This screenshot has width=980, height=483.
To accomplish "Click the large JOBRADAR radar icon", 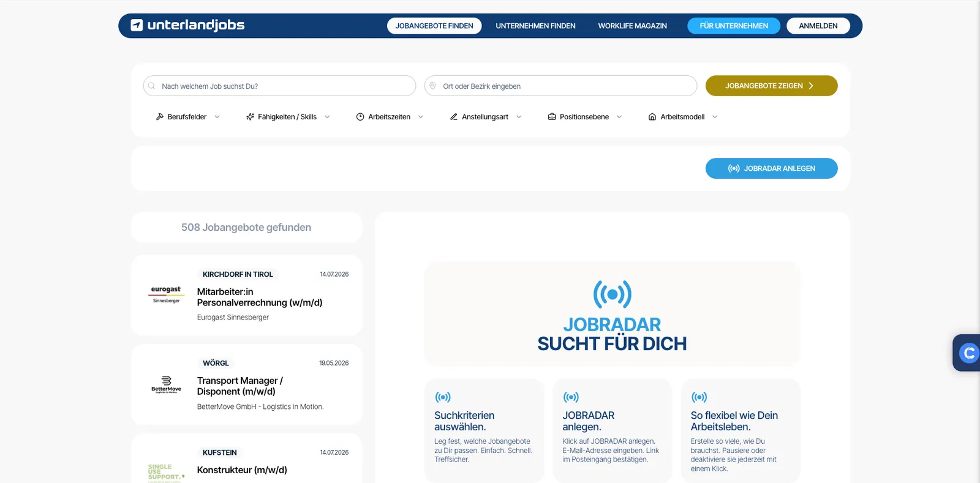I will coord(612,294).
